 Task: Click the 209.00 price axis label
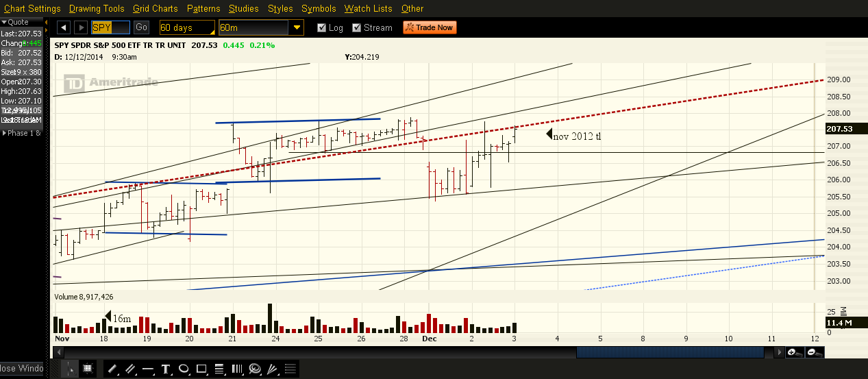(x=840, y=80)
